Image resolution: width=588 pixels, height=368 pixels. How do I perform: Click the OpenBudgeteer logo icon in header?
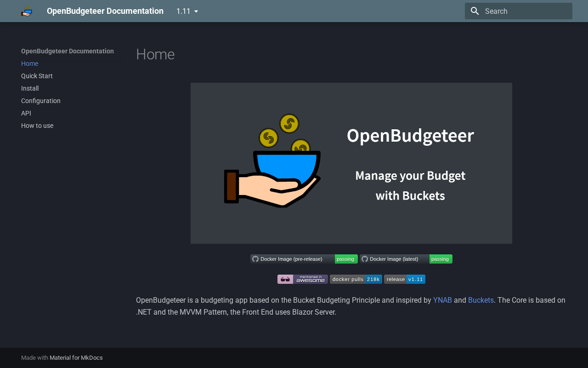point(27,11)
